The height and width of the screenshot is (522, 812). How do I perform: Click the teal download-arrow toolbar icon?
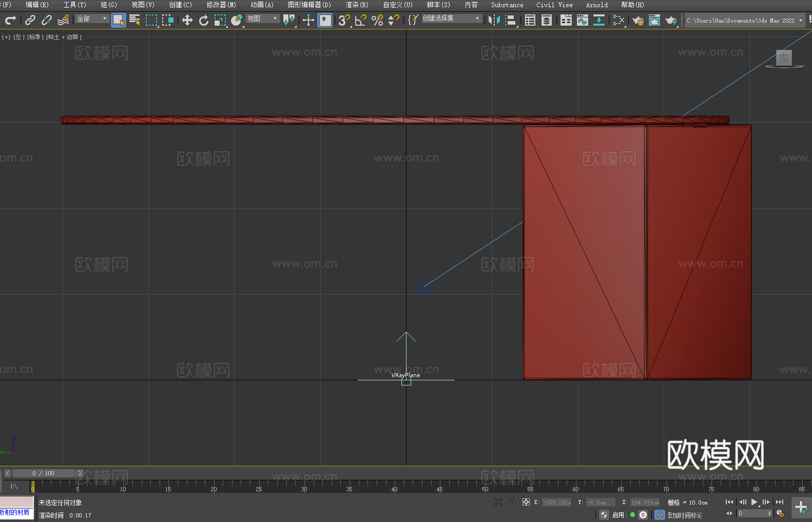click(x=599, y=20)
